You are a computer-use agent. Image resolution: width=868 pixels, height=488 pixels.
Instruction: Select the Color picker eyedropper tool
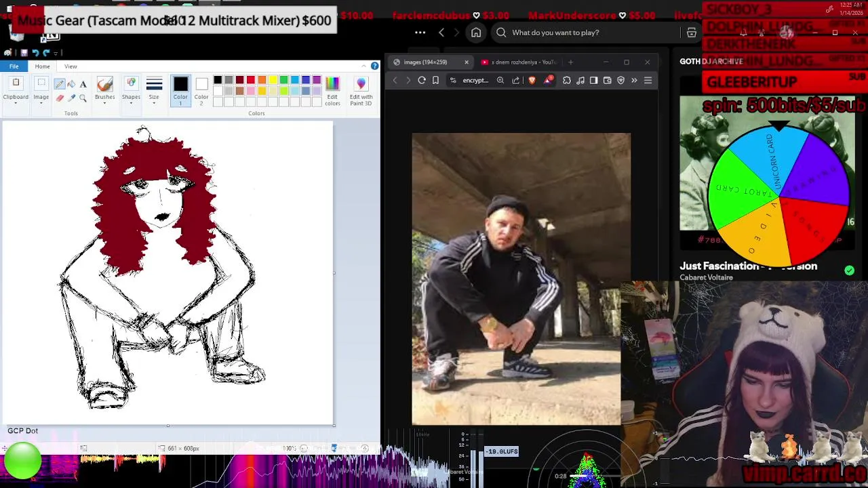tap(71, 98)
